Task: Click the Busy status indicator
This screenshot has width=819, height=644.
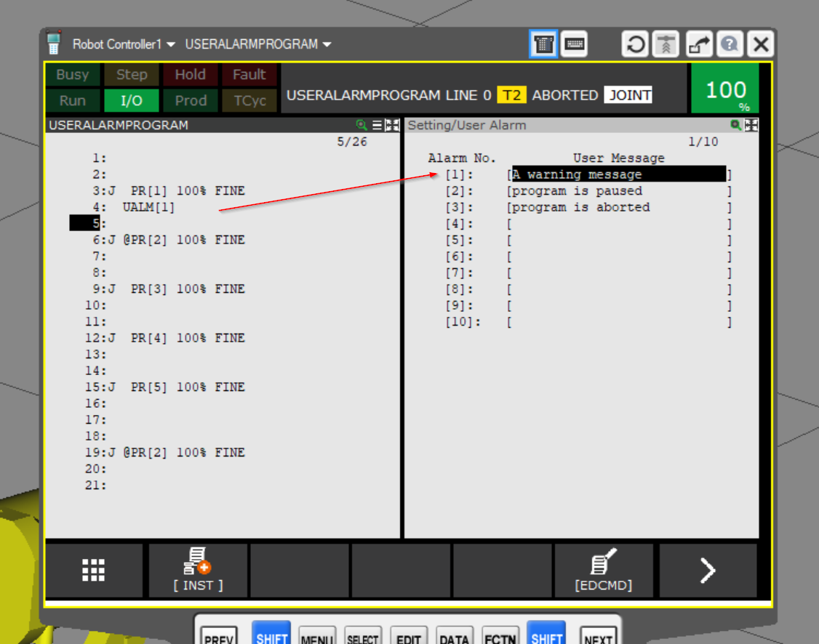Action: [73, 75]
